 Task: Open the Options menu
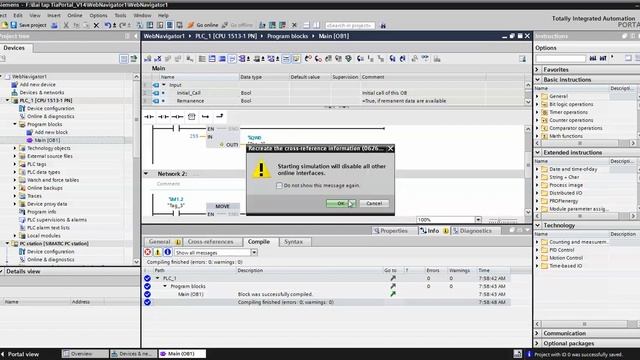(98, 15)
